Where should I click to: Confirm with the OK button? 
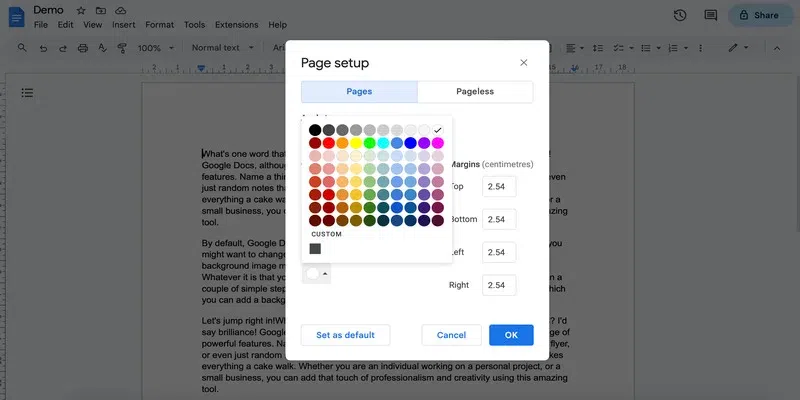[x=511, y=335]
